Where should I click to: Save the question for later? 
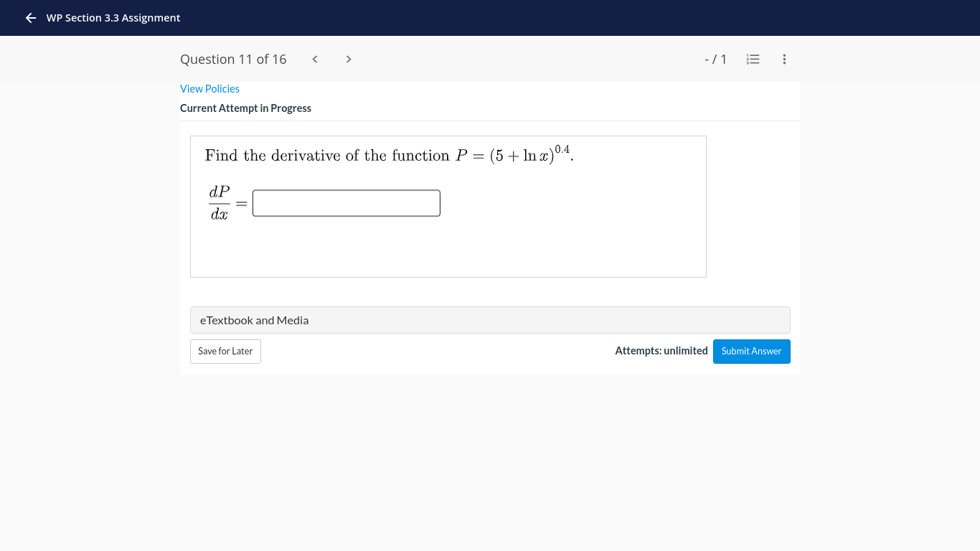click(x=225, y=352)
